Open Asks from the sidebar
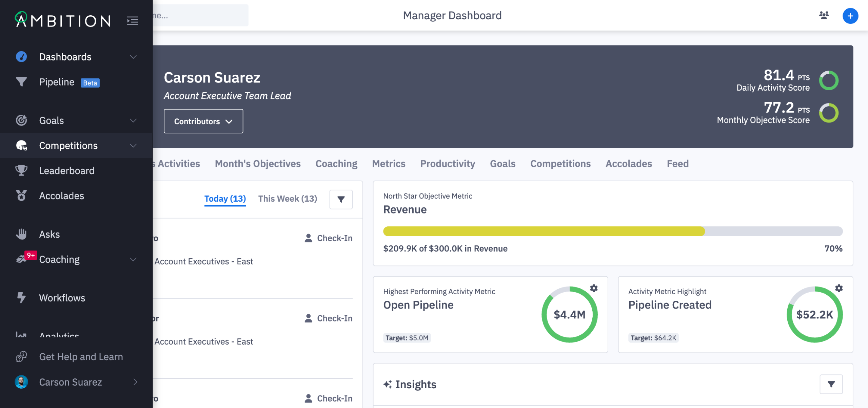The width and height of the screenshot is (868, 408). 50,234
